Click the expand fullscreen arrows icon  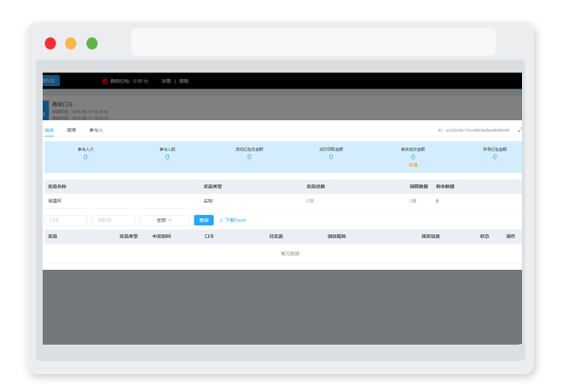(519, 130)
